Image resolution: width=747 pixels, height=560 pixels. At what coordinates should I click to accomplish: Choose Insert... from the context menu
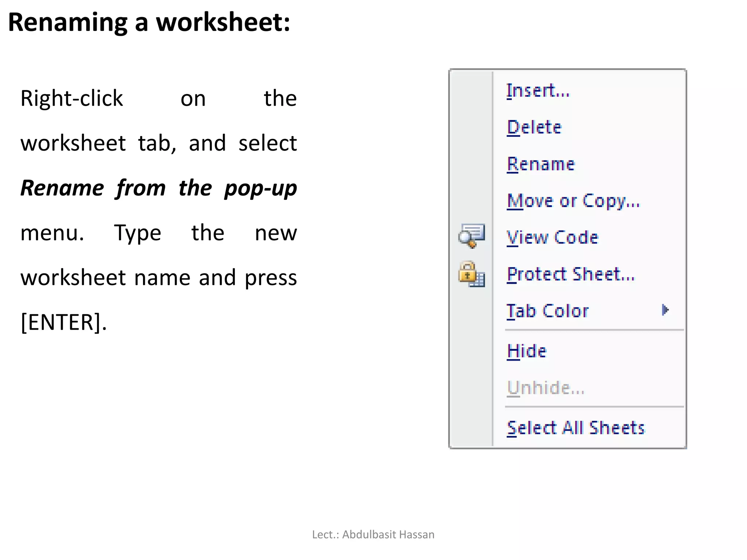point(538,90)
